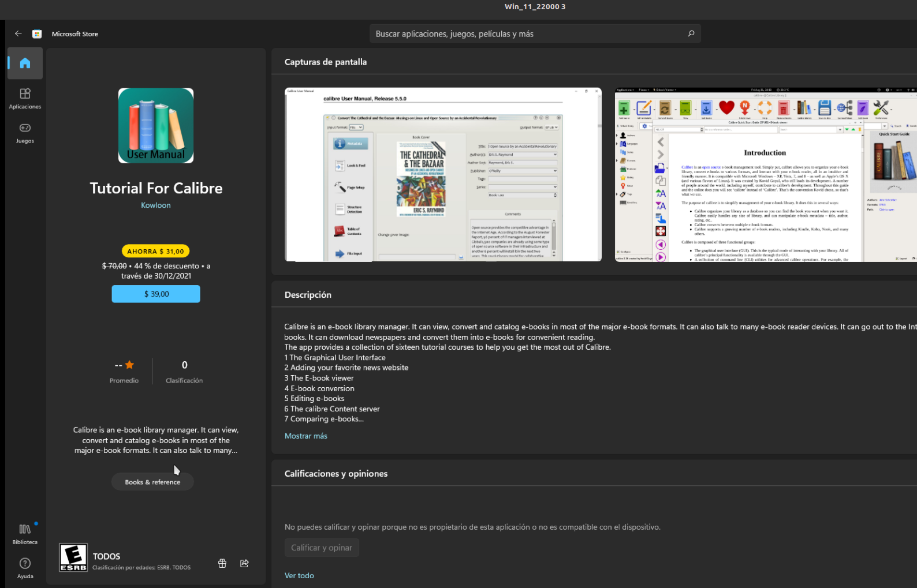This screenshot has height=588, width=917.
Task: Click the ESRB rating badge
Action: coord(73,558)
